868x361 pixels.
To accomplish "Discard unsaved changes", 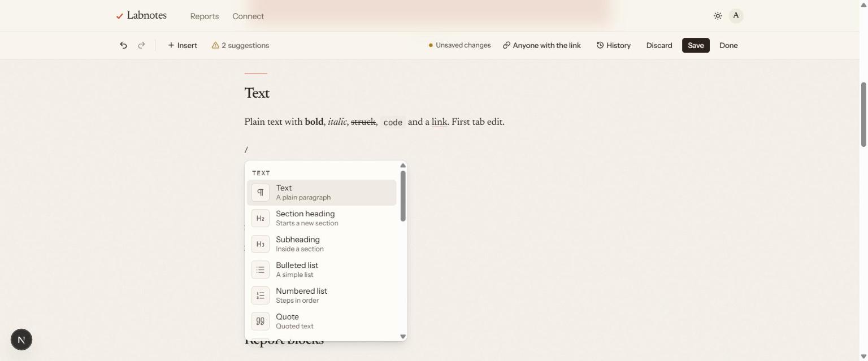I will (659, 45).
